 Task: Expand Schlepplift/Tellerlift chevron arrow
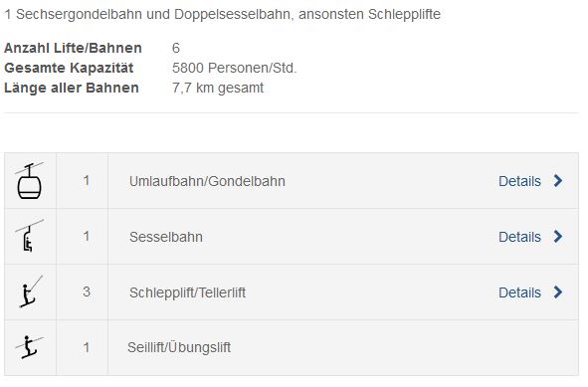click(558, 292)
